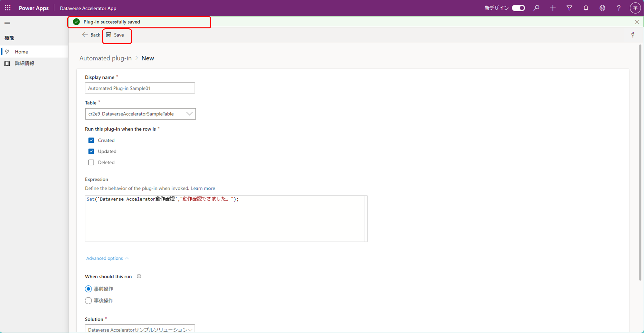Click the Plug-in successfully saved message
The width and height of the screenshot is (644, 333).
(x=112, y=22)
